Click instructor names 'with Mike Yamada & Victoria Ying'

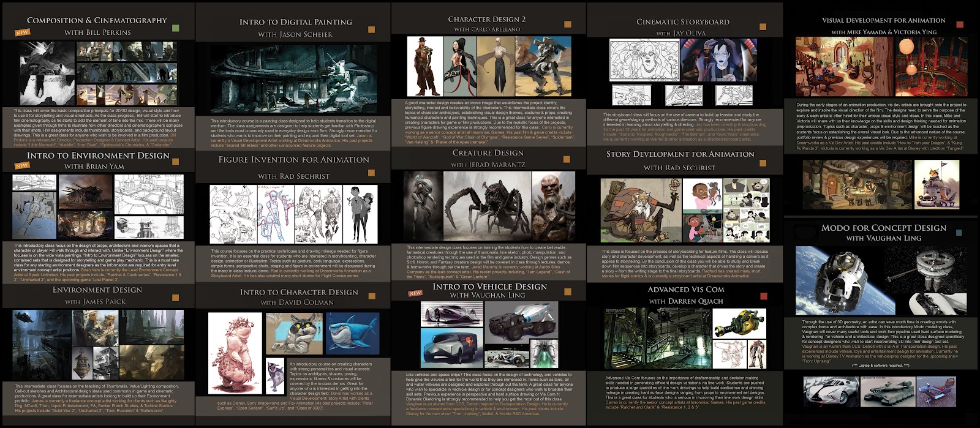[884, 32]
